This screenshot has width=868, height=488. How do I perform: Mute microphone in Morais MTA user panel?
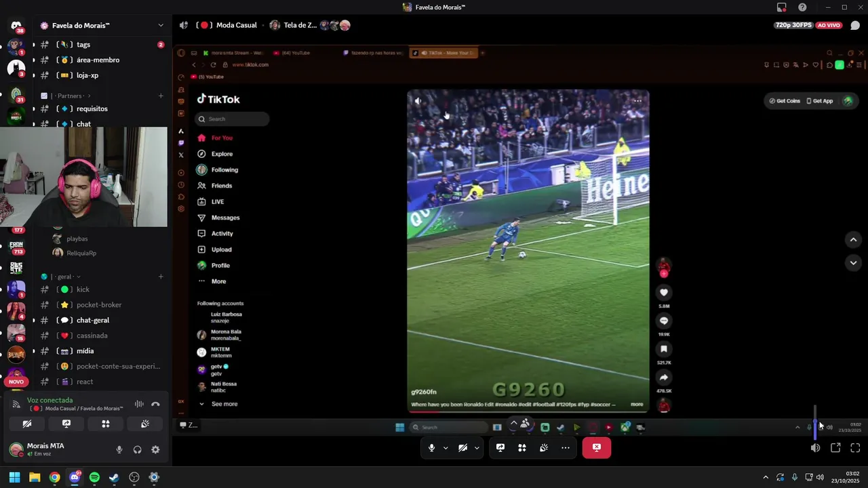click(119, 449)
